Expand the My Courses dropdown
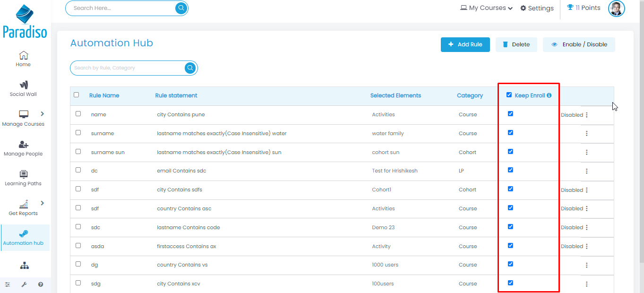The width and height of the screenshot is (644, 293). point(486,8)
